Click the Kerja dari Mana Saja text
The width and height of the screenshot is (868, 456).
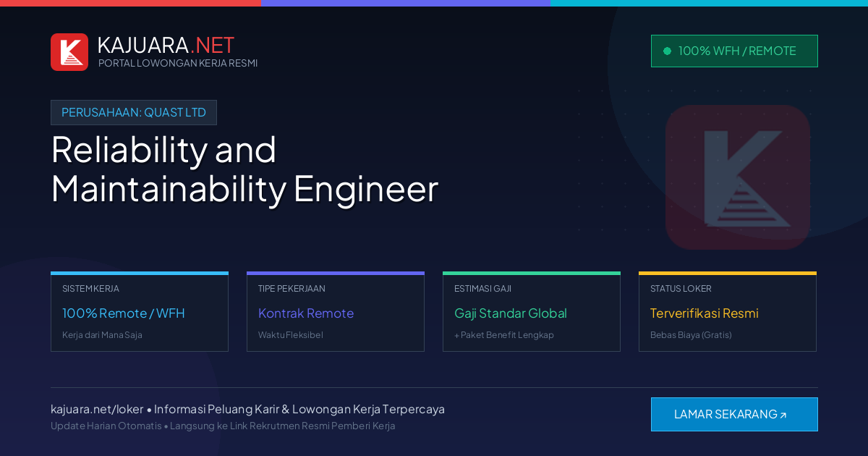(x=102, y=335)
